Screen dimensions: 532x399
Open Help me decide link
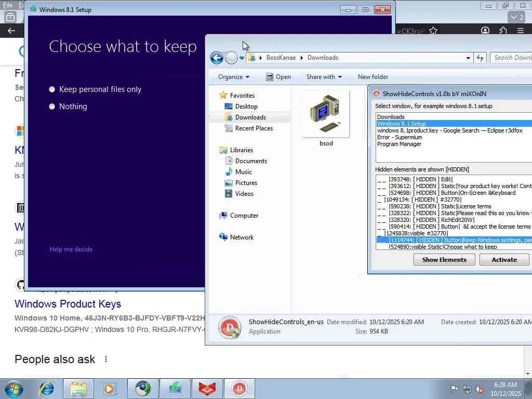[71, 249]
